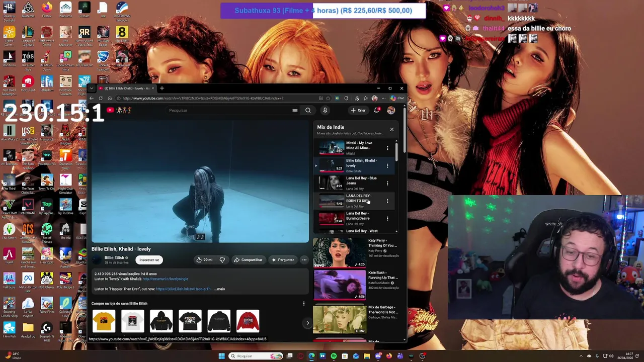Click the YouTube URL in address bar
Screen dimensions: 644x362
[x=203, y=98]
